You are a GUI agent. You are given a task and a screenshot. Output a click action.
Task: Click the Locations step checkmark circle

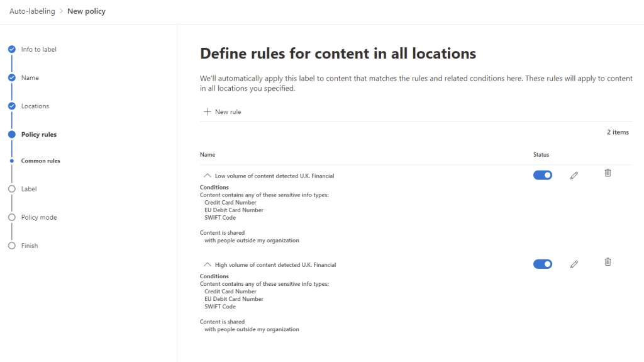point(11,106)
